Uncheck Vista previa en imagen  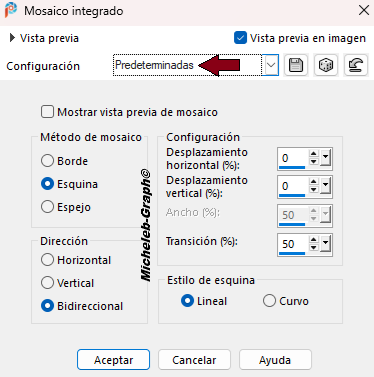click(x=240, y=38)
